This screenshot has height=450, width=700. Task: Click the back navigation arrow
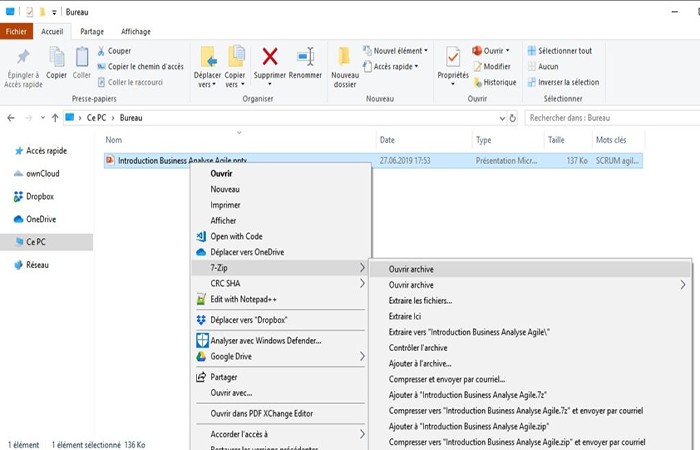11,118
